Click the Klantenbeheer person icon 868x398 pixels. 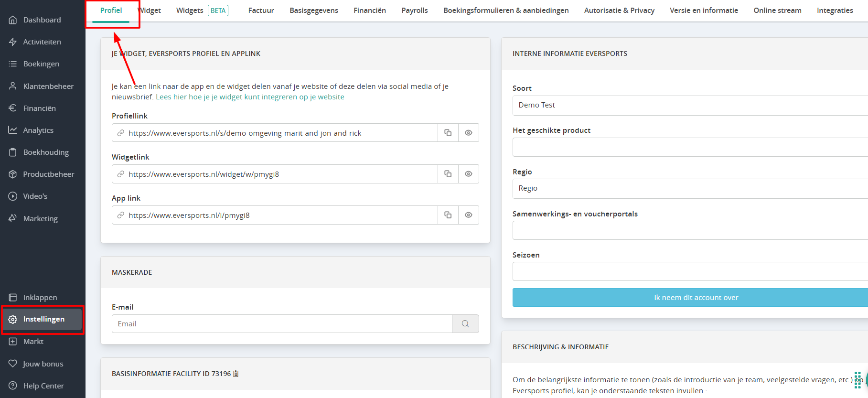[x=13, y=86]
